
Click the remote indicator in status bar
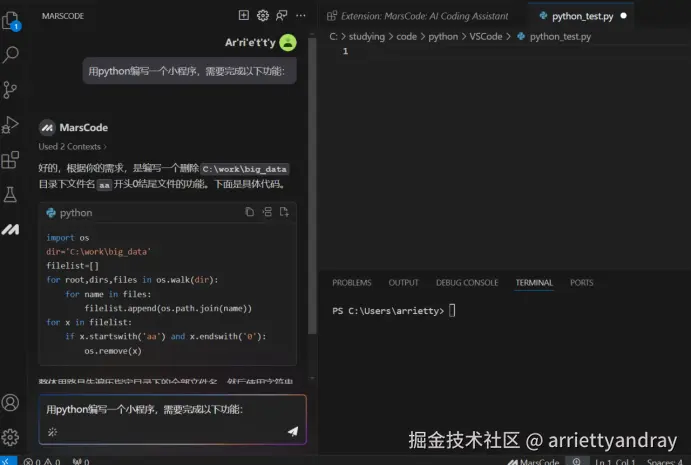coord(8,461)
